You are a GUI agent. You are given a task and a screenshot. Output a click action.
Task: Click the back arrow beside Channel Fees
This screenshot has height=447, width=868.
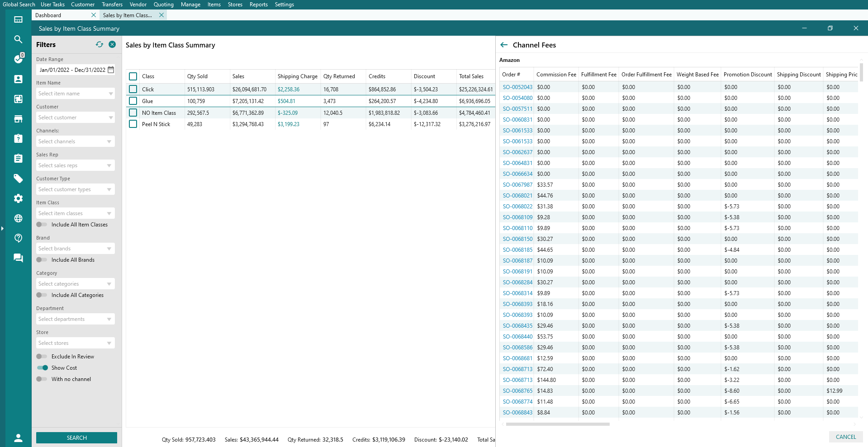(x=504, y=45)
